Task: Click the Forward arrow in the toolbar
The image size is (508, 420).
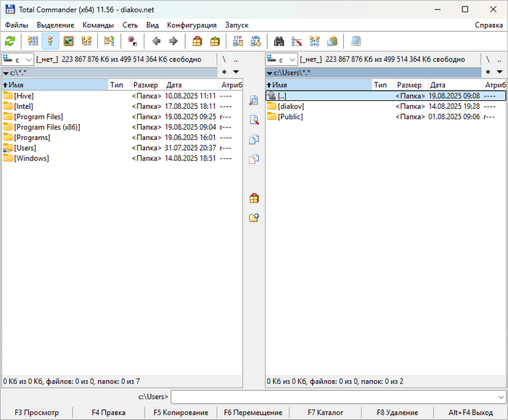Action: coord(173,41)
